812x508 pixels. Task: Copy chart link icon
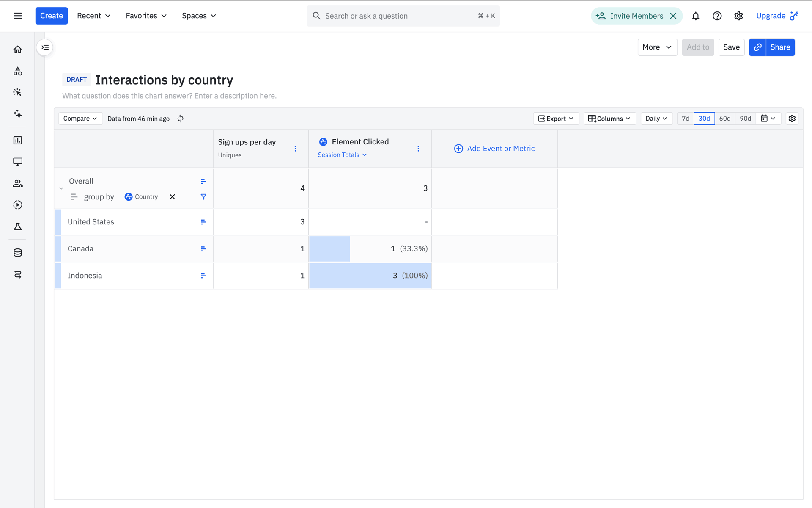pos(757,47)
